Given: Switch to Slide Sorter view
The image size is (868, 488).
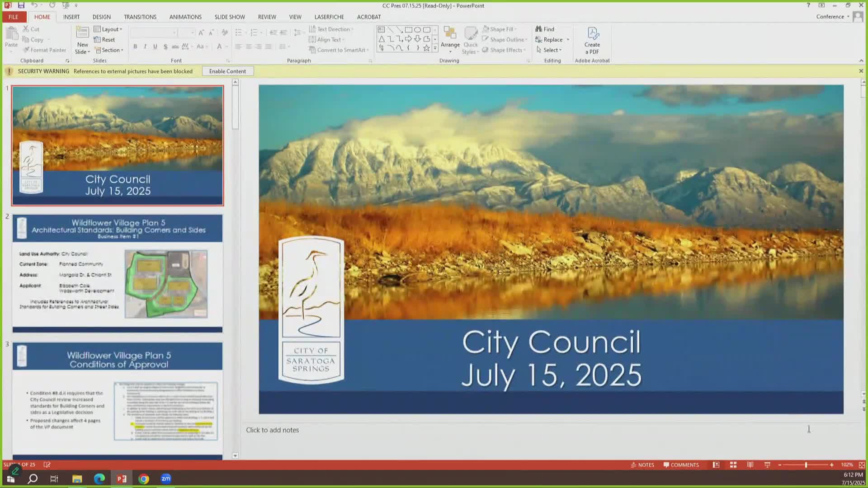Looking at the screenshot, I should [733, 465].
